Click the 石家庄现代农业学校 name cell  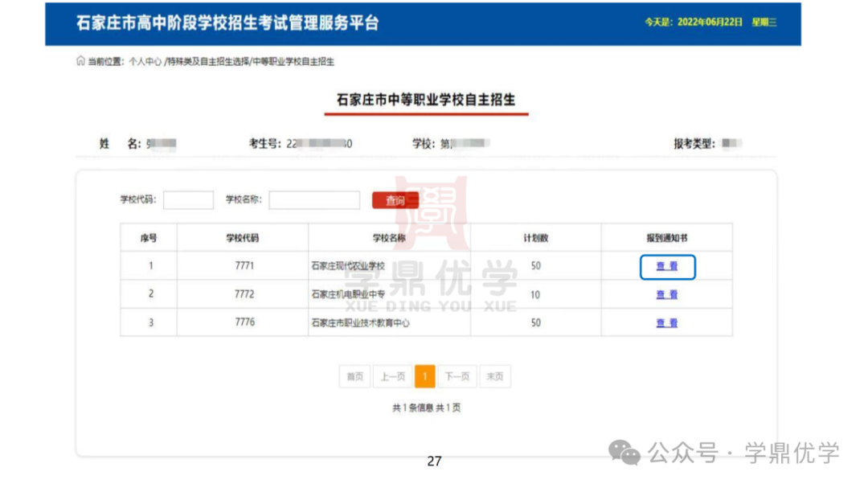389,266
